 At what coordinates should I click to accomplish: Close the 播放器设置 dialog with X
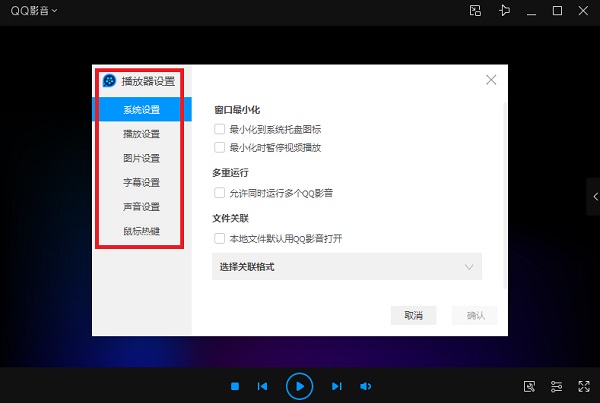[491, 80]
